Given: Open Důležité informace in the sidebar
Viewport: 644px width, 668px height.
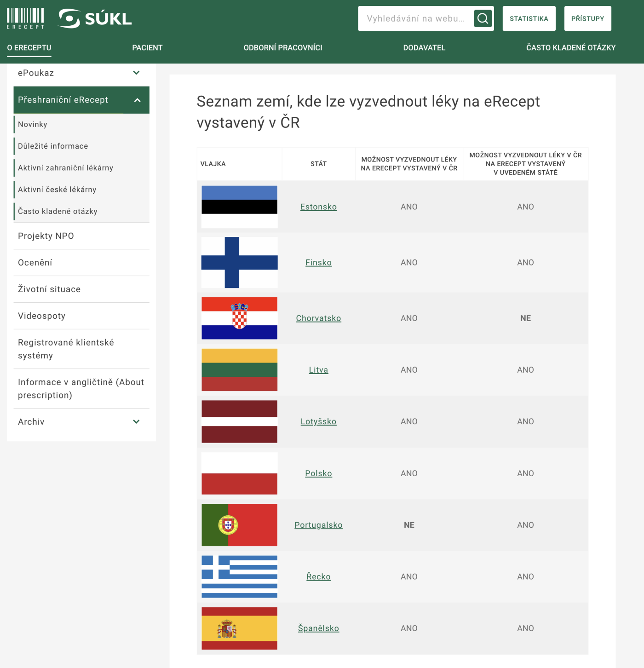Looking at the screenshot, I should click(53, 146).
